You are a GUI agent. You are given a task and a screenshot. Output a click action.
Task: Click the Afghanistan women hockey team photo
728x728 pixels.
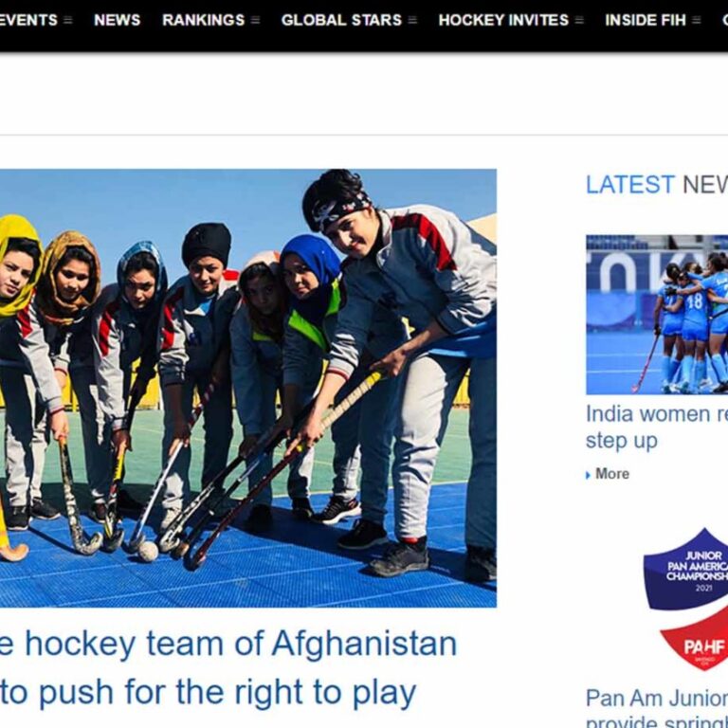tap(248, 388)
